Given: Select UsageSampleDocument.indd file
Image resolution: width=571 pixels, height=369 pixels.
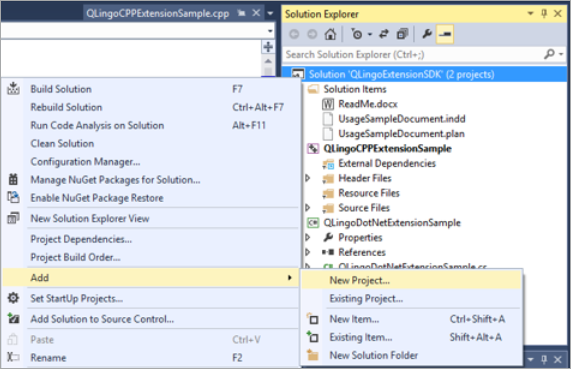Looking at the screenshot, I should (402, 119).
